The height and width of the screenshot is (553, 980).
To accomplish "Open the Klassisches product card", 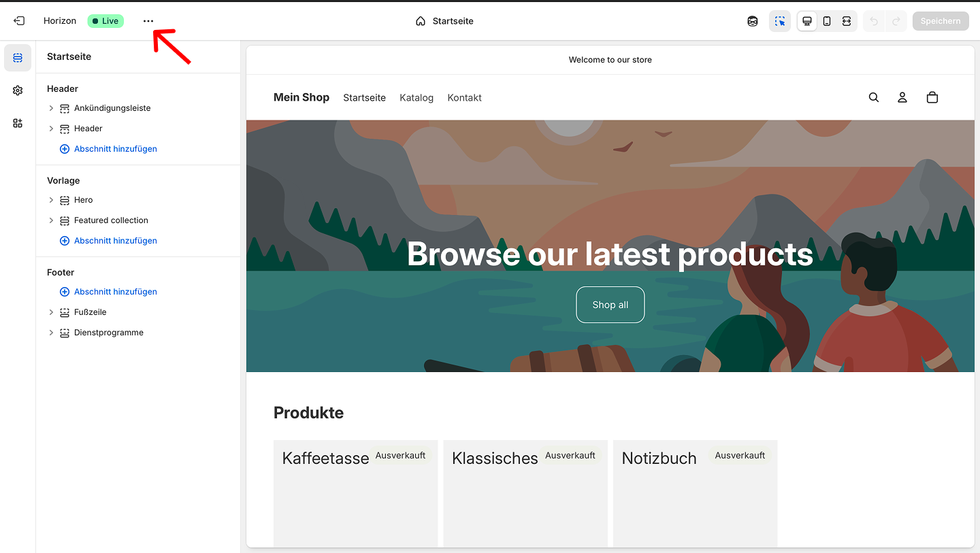I will pos(525,494).
